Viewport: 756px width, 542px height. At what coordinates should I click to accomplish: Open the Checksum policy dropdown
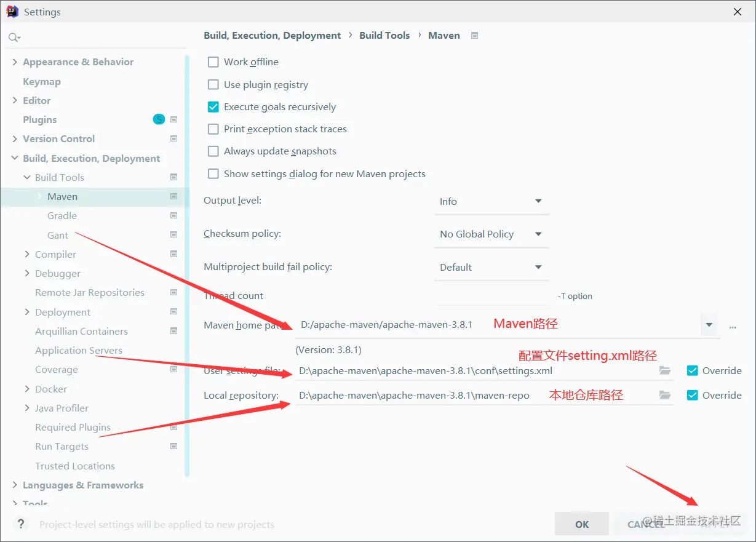coord(491,234)
